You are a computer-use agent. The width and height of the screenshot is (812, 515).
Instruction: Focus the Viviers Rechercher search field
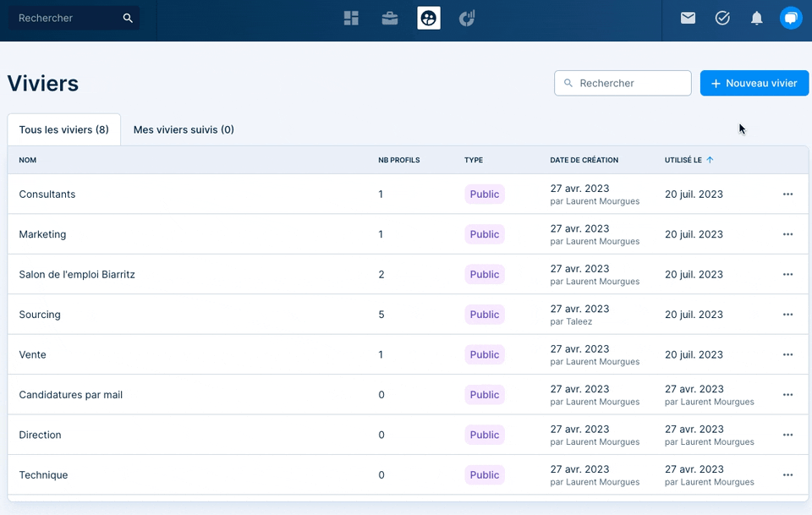623,83
